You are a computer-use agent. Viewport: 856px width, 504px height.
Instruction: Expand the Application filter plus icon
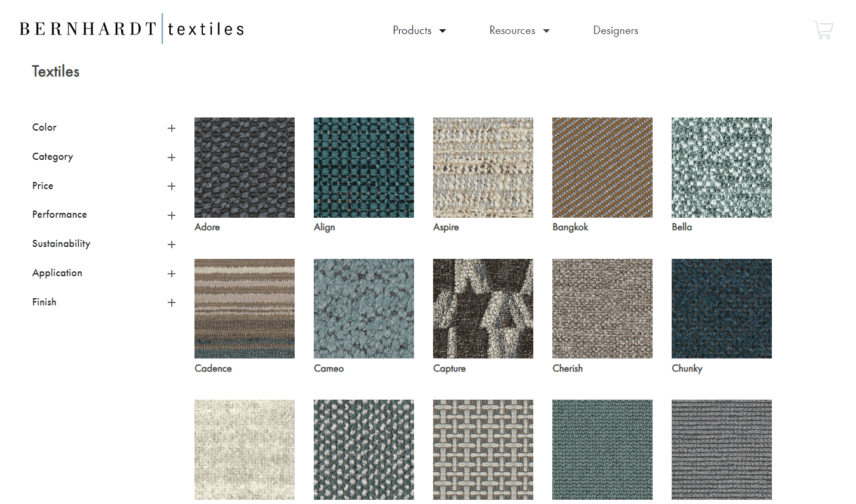point(171,274)
